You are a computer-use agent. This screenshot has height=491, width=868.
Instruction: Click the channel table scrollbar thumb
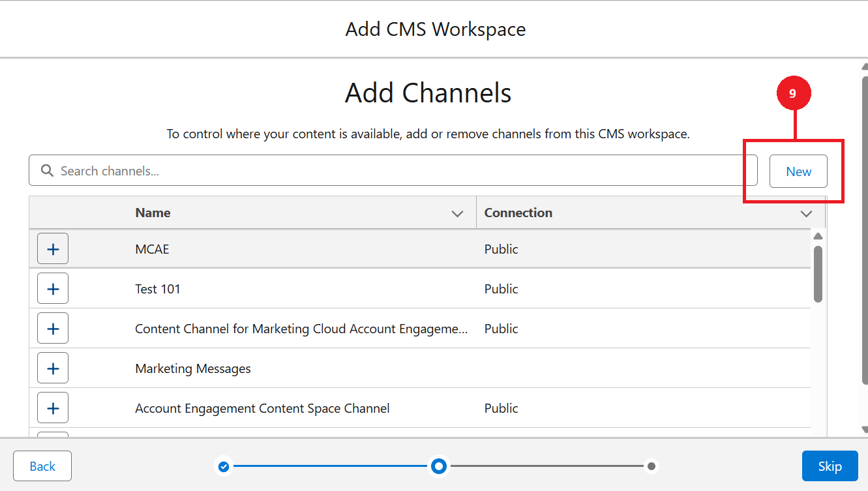(818, 274)
